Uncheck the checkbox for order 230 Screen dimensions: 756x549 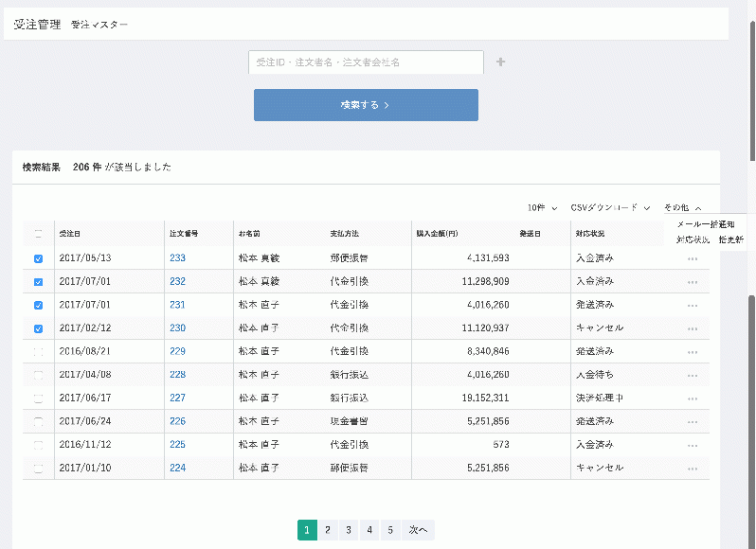point(39,328)
